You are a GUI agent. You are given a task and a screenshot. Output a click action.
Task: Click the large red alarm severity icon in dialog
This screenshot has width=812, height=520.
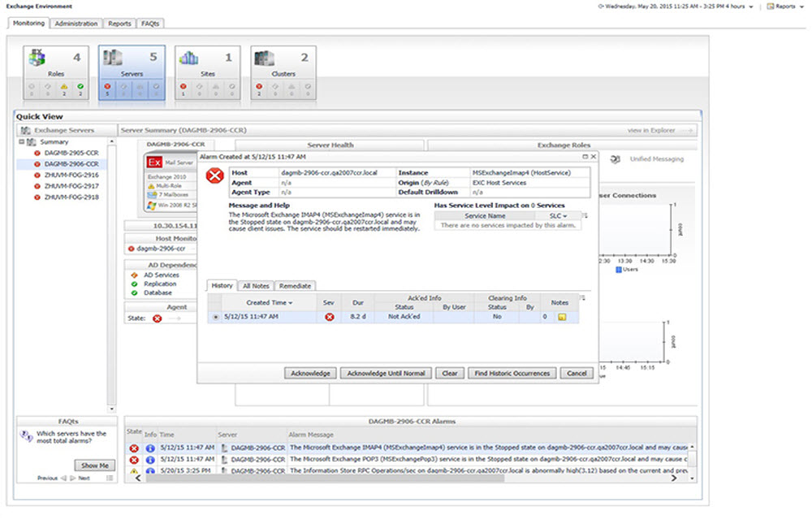click(x=214, y=175)
